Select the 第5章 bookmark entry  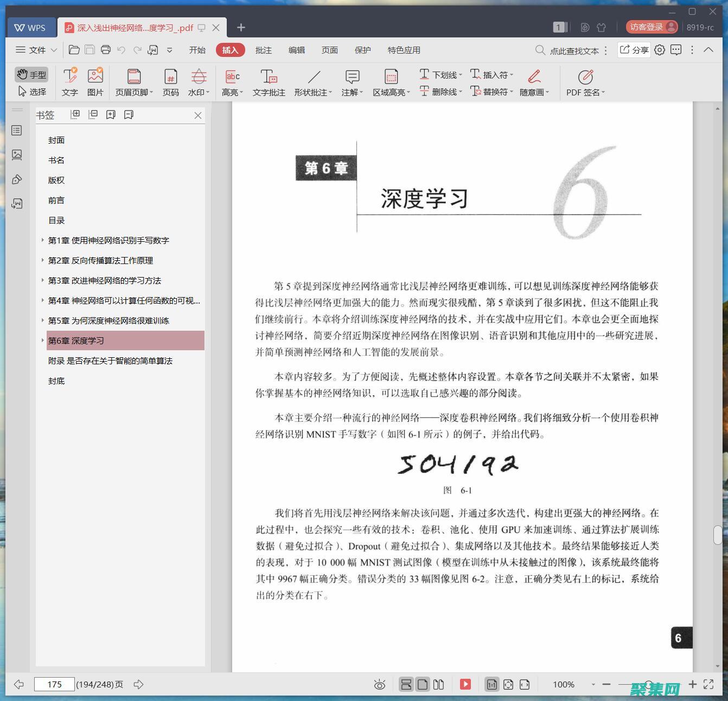[x=107, y=320]
